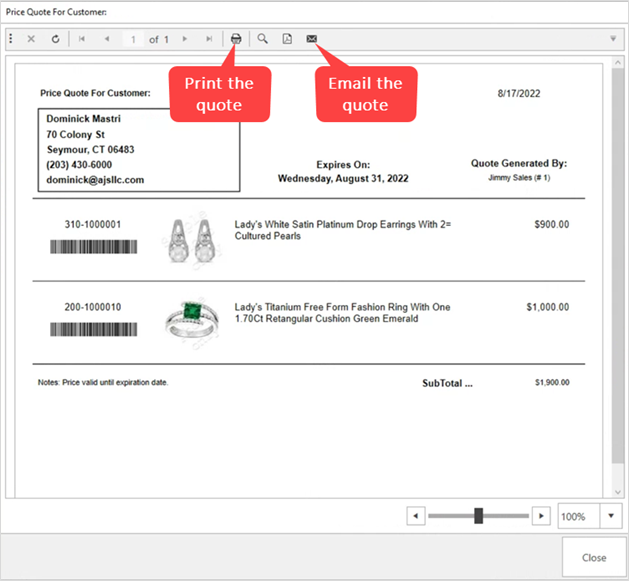Expand the toolbar overflow arrow

(x=613, y=39)
